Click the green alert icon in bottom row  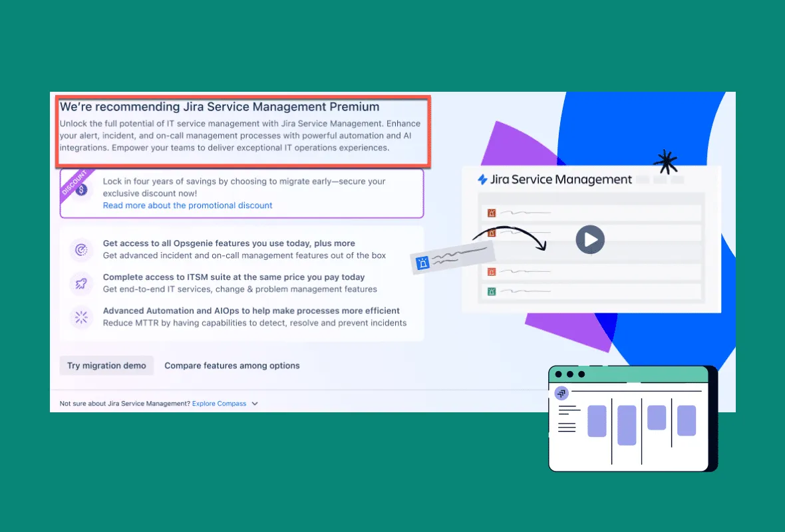[x=492, y=291]
